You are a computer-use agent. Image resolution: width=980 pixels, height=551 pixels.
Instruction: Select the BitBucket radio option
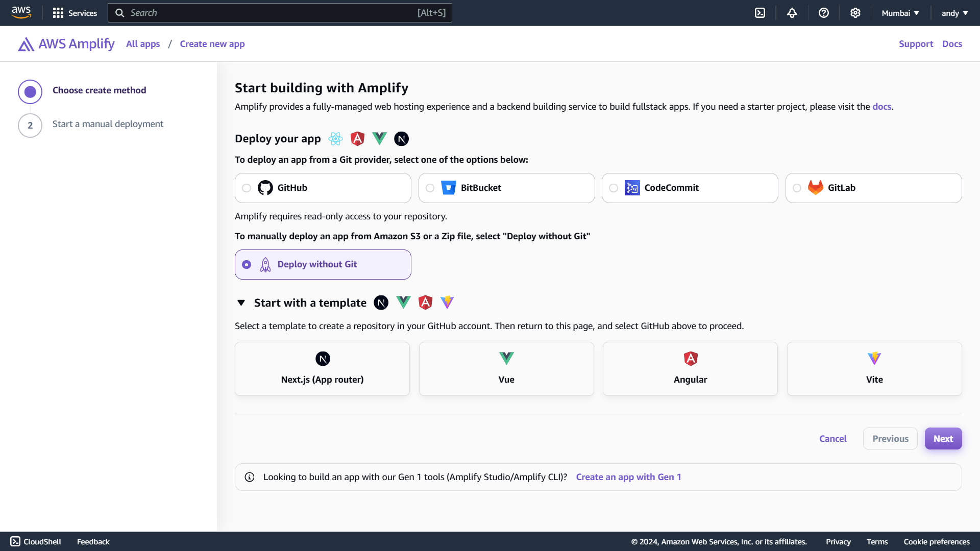[430, 188]
